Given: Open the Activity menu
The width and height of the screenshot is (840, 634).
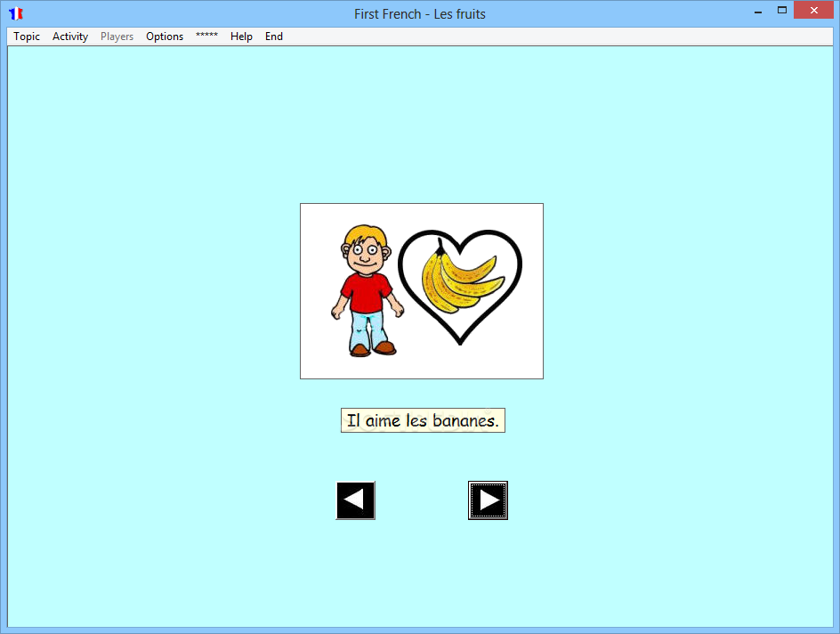Looking at the screenshot, I should pos(70,37).
